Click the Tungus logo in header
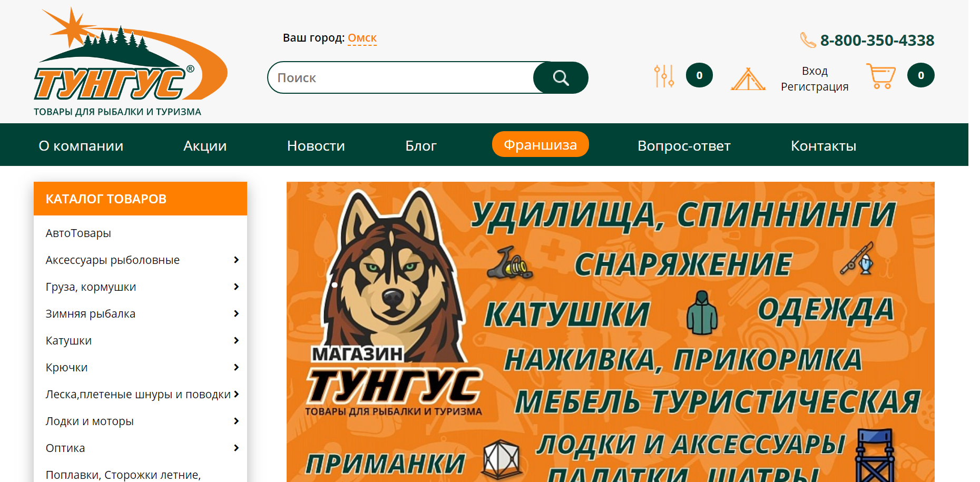 [x=130, y=62]
